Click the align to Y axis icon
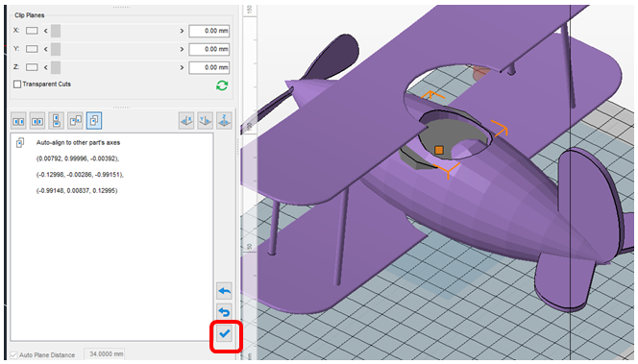 pyautogui.click(x=205, y=121)
